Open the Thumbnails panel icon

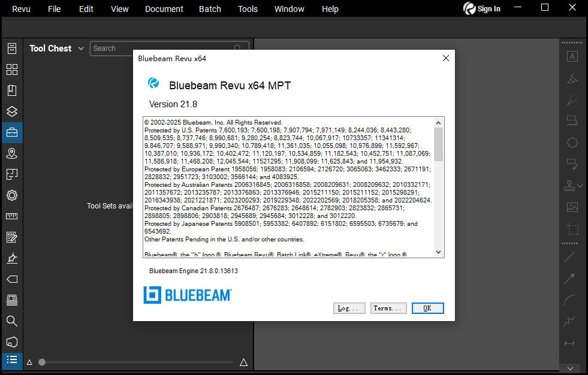click(x=12, y=69)
